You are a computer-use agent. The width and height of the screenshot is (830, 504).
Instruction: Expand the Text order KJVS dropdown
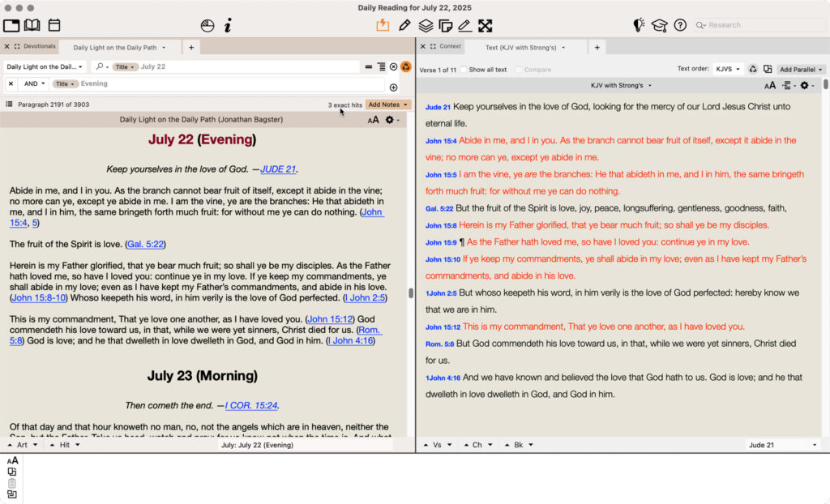pos(727,70)
